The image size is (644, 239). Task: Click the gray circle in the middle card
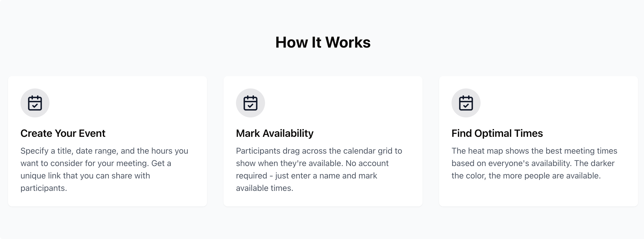point(251,103)
